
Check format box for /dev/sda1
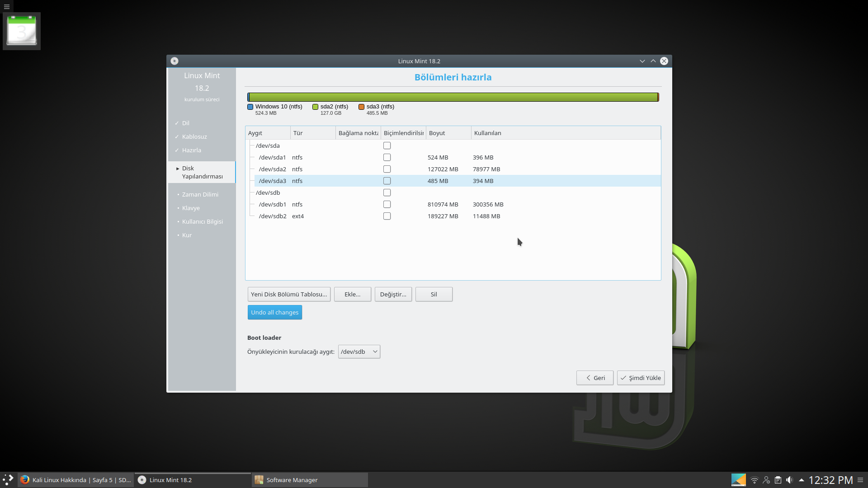(387, 157)
